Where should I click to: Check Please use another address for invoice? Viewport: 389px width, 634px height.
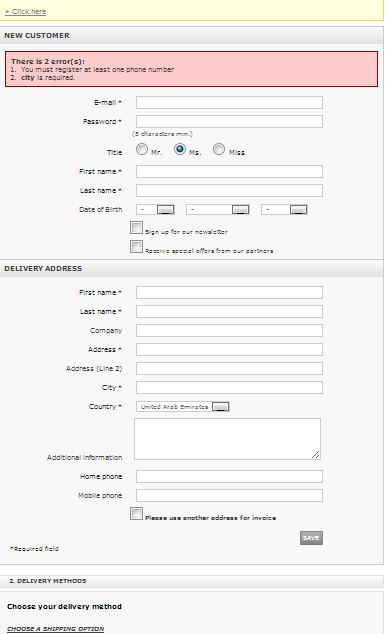coord(136,513)
